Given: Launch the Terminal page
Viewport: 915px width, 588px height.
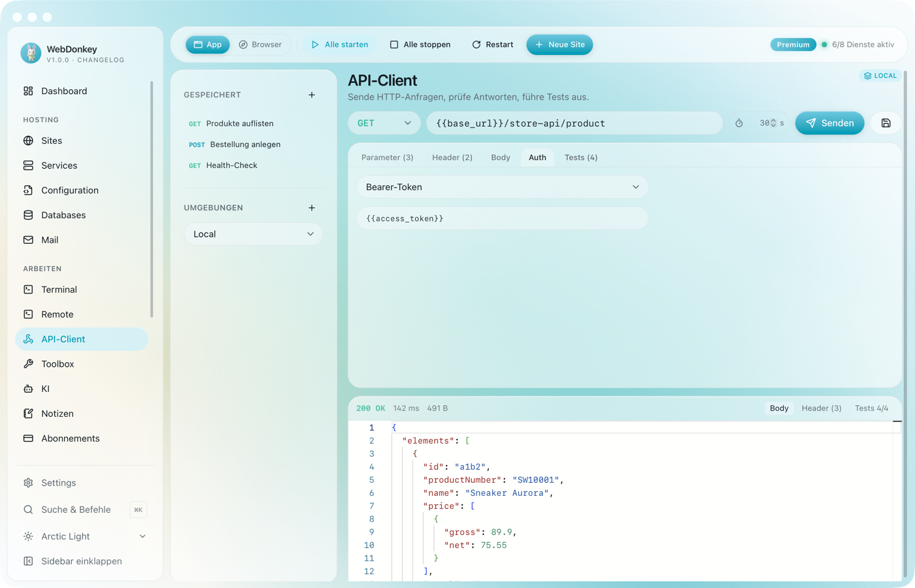Looking at the screenshot, I should pyautogui.click(x=82, y=289).
